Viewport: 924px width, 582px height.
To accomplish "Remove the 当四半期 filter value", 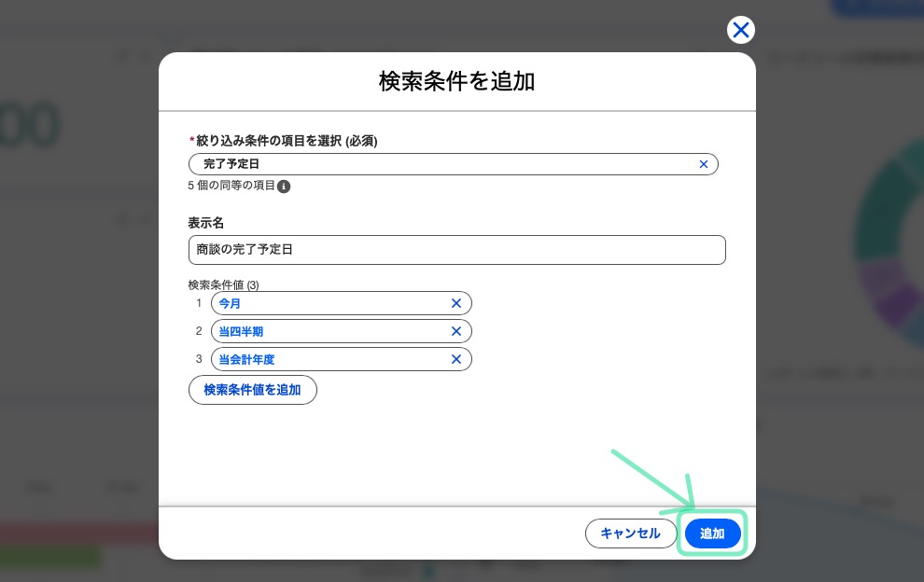I will point(456,331).
